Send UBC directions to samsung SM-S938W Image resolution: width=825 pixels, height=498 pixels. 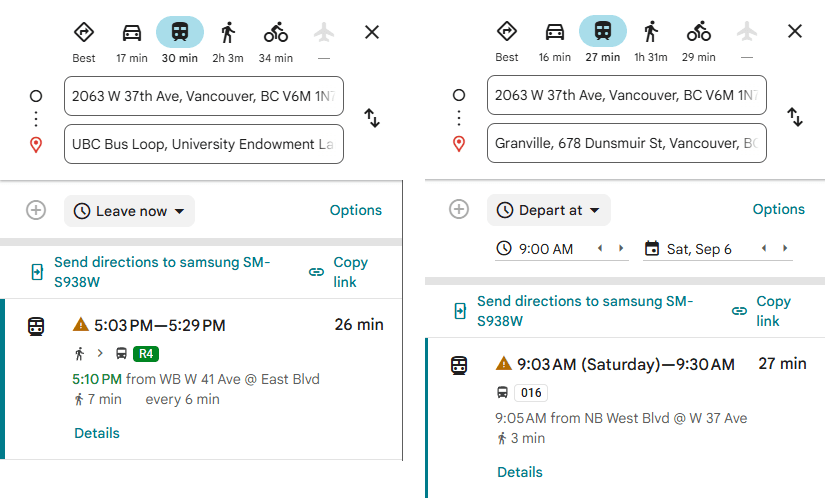150,272
